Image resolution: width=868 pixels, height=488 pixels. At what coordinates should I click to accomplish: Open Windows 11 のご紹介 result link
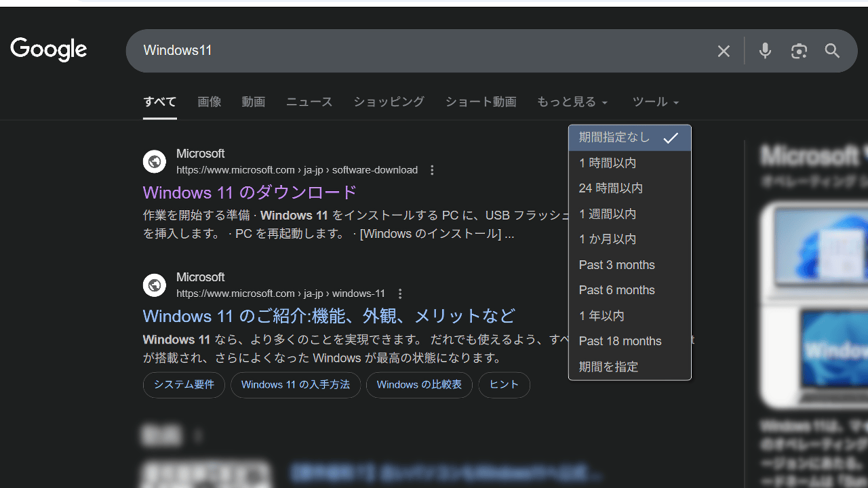coord(329,316)
